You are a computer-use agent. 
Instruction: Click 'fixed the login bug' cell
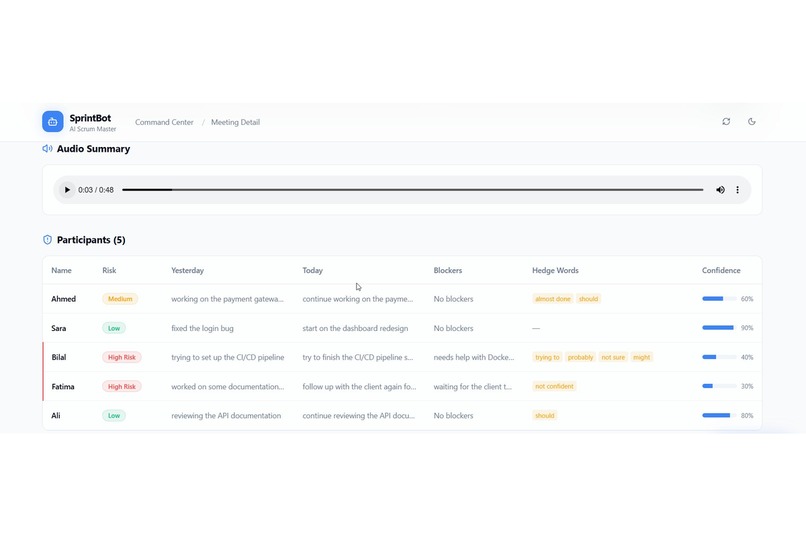(x=202, y=328)
